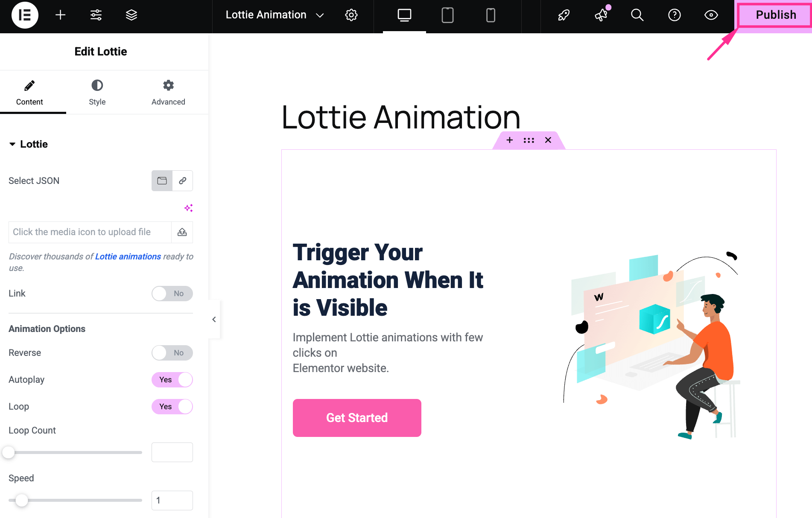Switch to mobile preview mode
This screenshot has height=518, width=812.
pos(490,15)
